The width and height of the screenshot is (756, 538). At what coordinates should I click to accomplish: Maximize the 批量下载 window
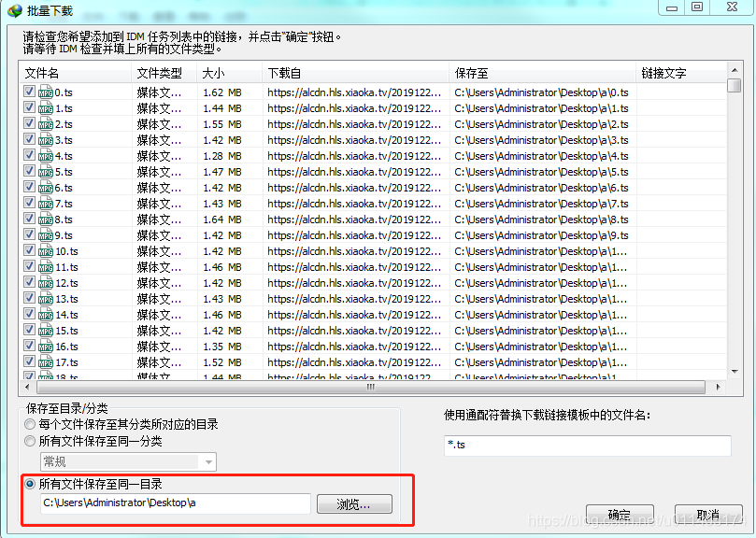tap(698, 7)
